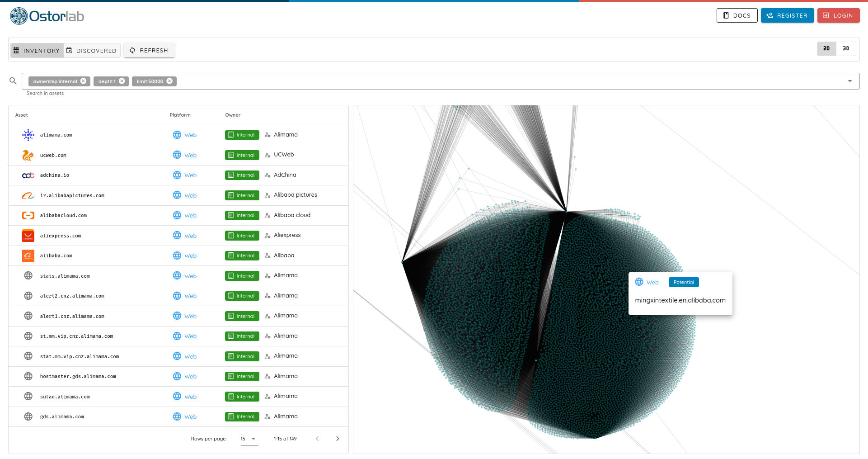This screenshot has height=459, width=868.
Task: Click the adchina.io asset icon
Action: [x=28, y=175]
